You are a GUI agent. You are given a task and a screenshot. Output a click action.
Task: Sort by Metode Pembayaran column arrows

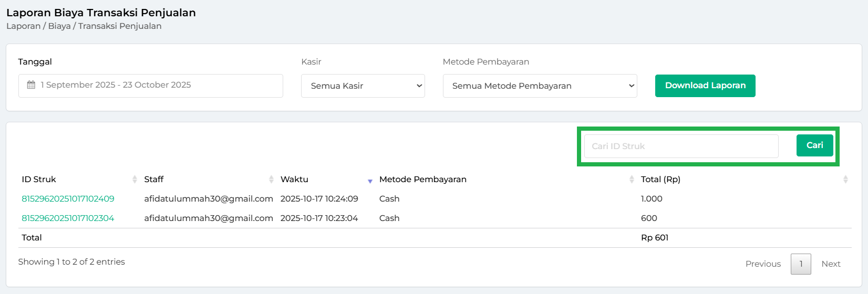632,180
